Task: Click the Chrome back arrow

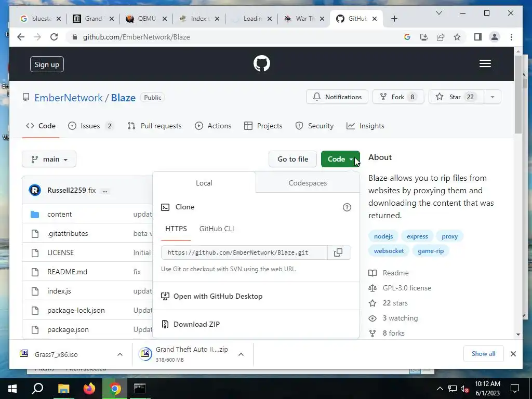Action: pyautogui.click(x=21, y=37)
